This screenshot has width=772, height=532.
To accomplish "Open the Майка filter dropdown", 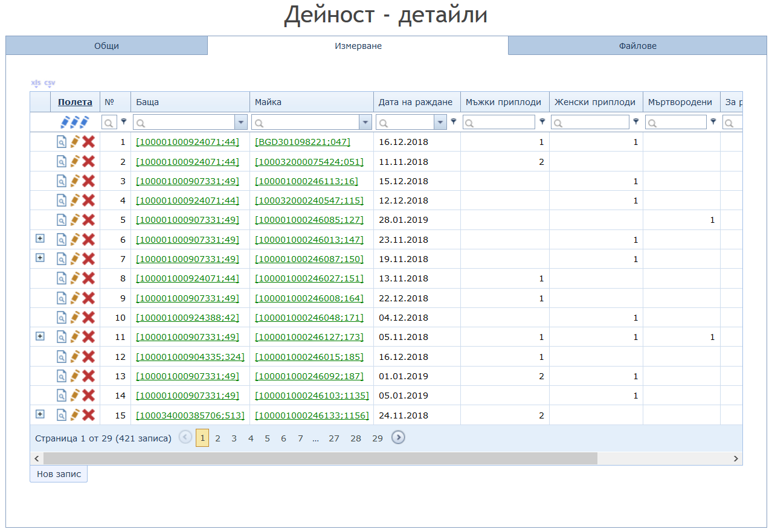I will pyautogui.click(x=365, y=123).
